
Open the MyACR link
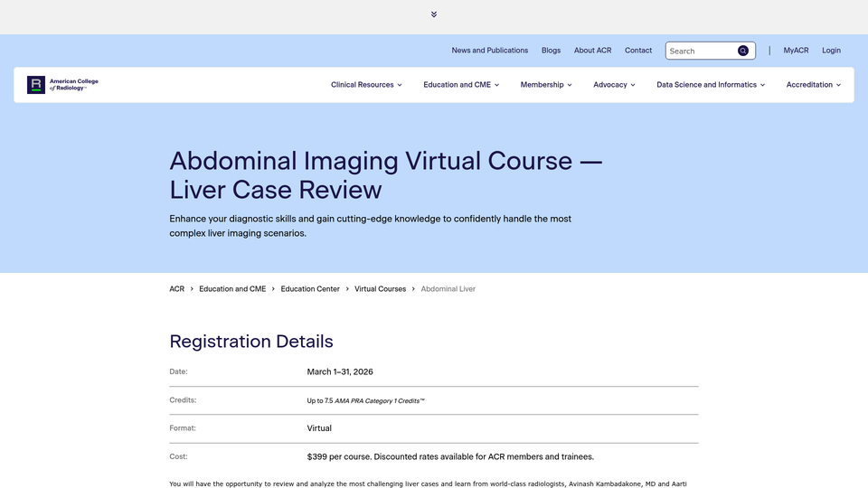point(796,51)
